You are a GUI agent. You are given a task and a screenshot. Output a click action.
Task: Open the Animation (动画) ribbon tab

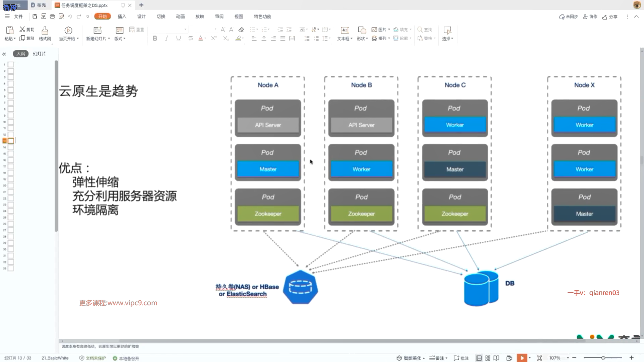(x=180, y=16)
